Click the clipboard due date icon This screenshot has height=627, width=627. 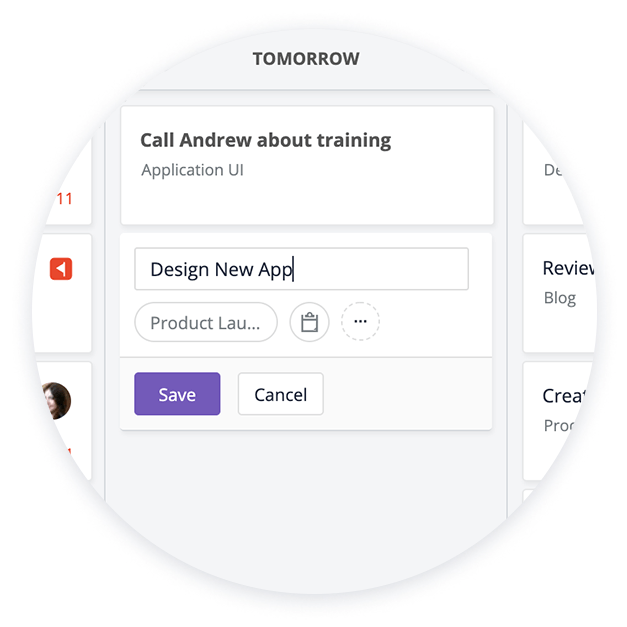(x=310, y=322)
